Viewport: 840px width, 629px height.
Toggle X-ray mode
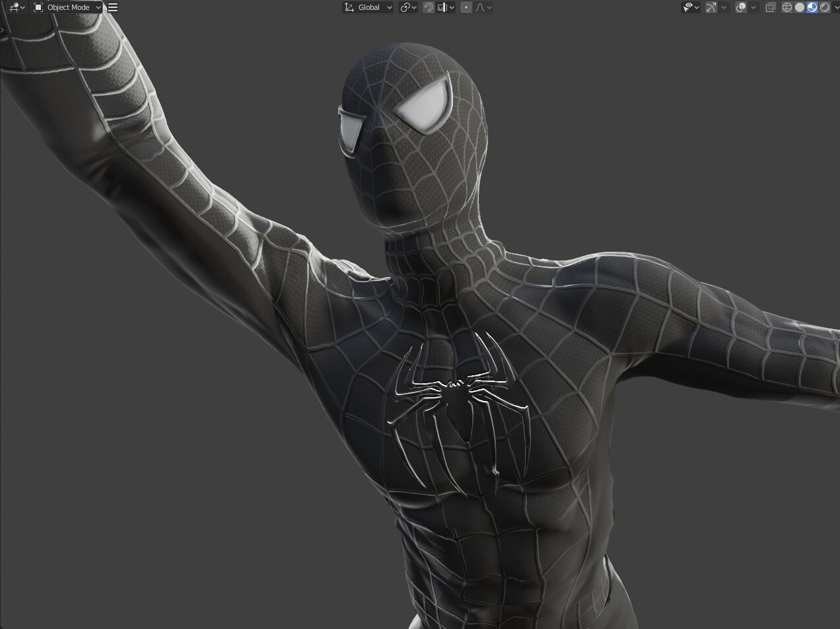point(770,7)
